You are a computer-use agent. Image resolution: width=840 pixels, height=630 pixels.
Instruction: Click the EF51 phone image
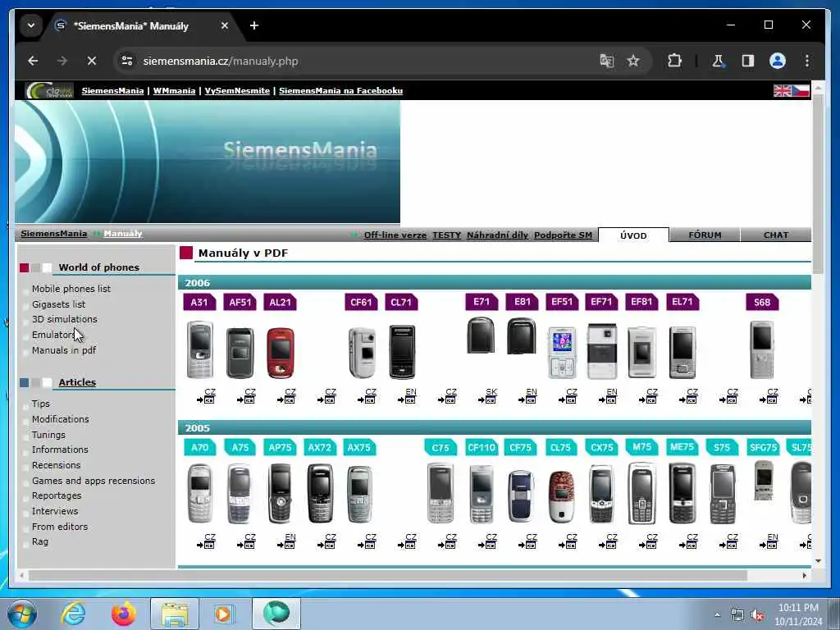[x=562, y=353]
